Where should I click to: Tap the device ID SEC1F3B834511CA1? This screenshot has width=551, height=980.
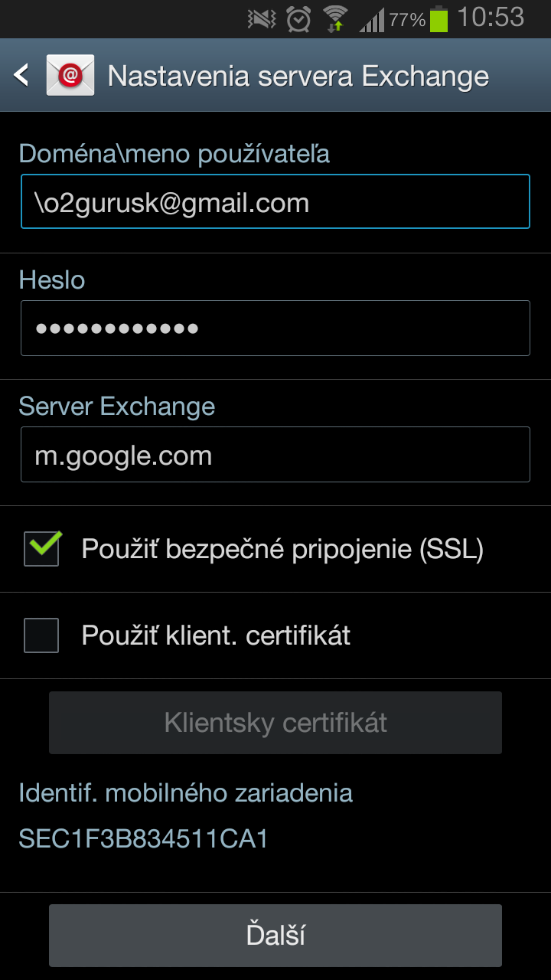[144, 839]
